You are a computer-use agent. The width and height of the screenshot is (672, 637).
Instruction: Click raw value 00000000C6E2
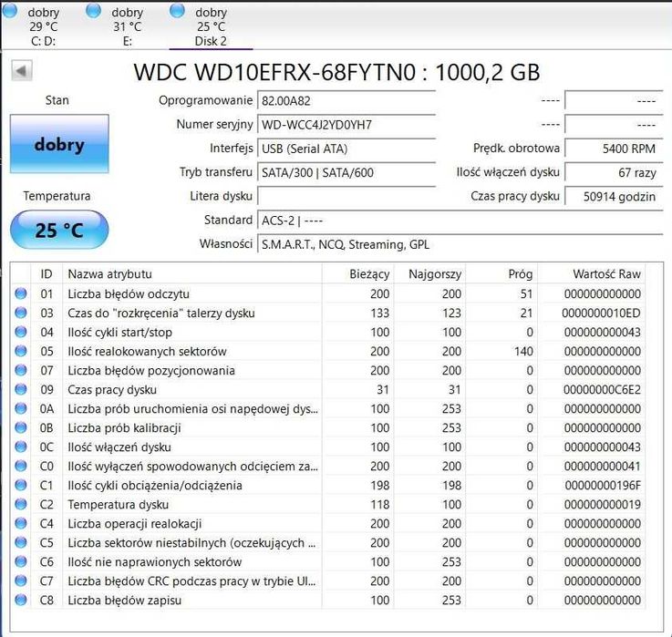[602, 390]
